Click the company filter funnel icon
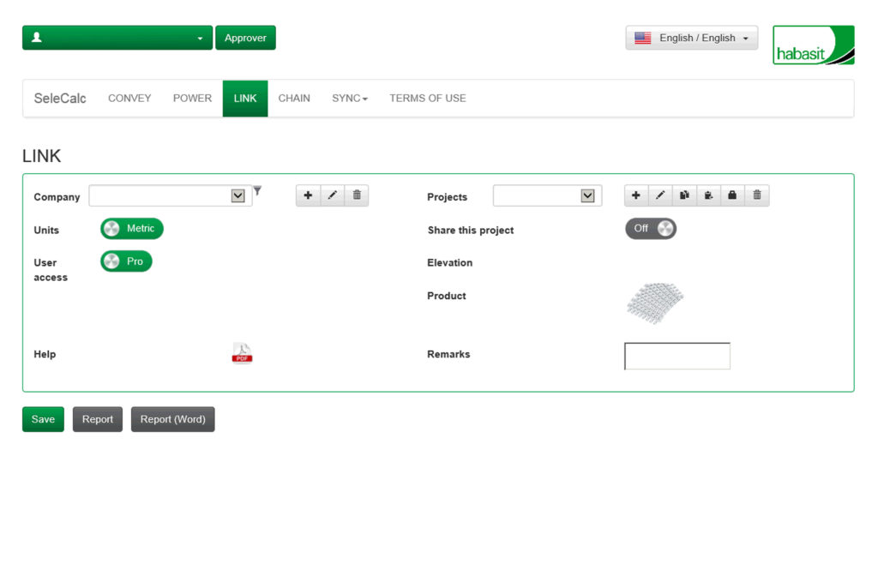The height and width of the screenshot is (588, 878). click(x=257, y=191)
